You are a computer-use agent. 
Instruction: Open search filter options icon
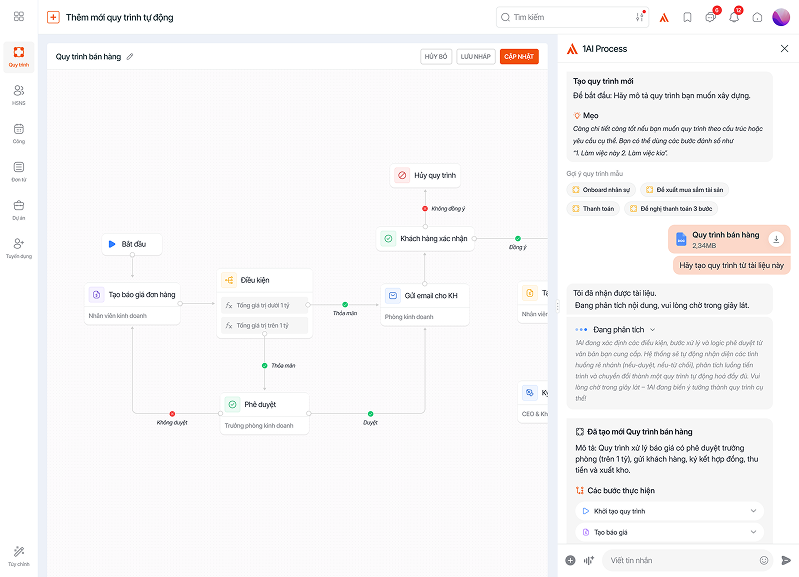point(639,17)
